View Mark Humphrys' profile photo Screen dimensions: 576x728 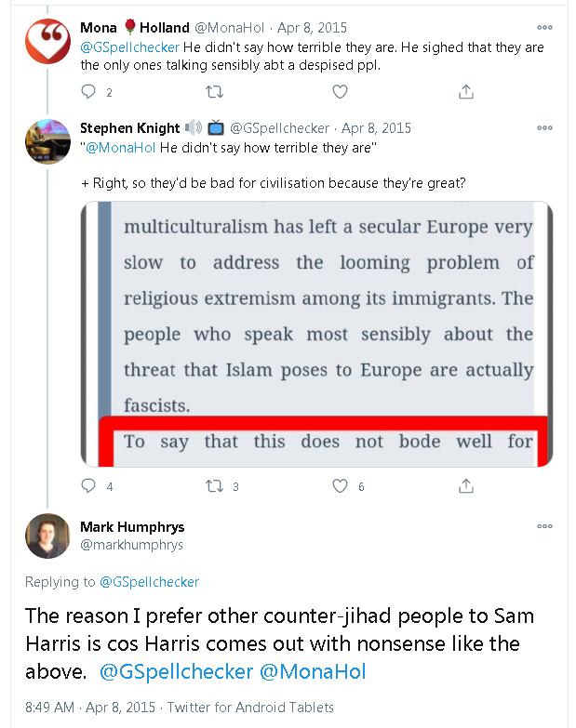point(47,536)
